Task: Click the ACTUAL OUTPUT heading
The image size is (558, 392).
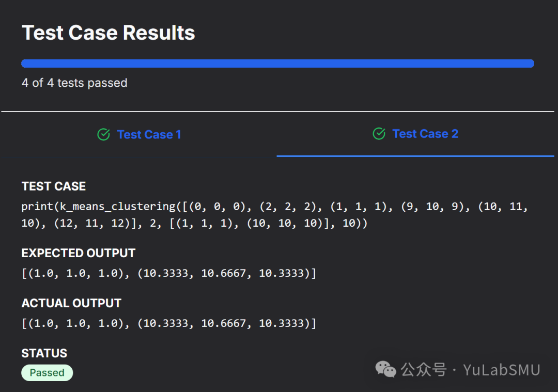Action: click(x=71, y=303)
